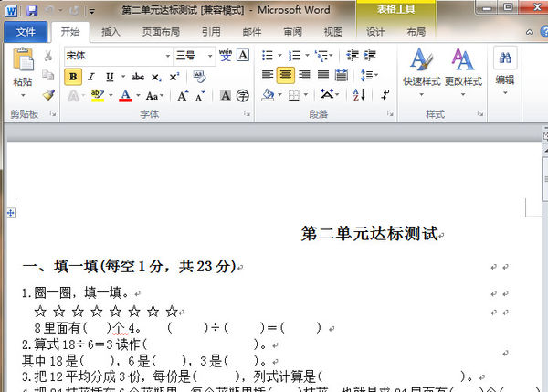Screen dimensions: 548x392
Task: Click the Cut scissors icon
Action: (48, 56)
